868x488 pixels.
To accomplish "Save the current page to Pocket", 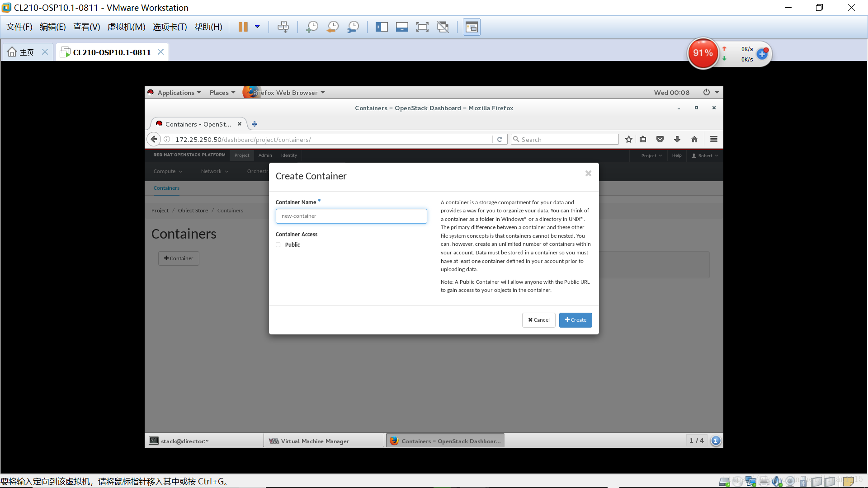I will (x=660, y=139).
